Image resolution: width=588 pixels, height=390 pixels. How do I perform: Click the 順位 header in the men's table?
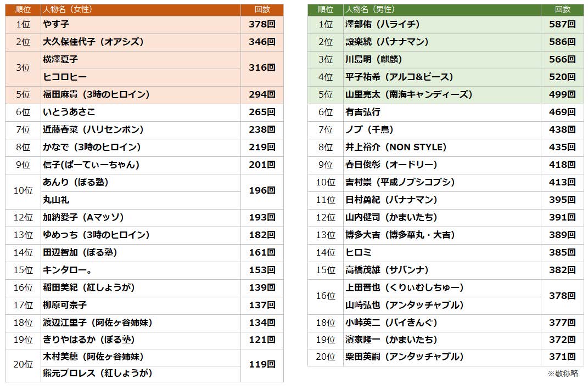point(326,10)
